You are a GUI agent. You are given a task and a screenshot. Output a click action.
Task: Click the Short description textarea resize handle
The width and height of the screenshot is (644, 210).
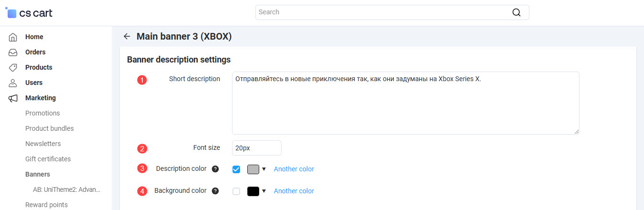point(576,131)
